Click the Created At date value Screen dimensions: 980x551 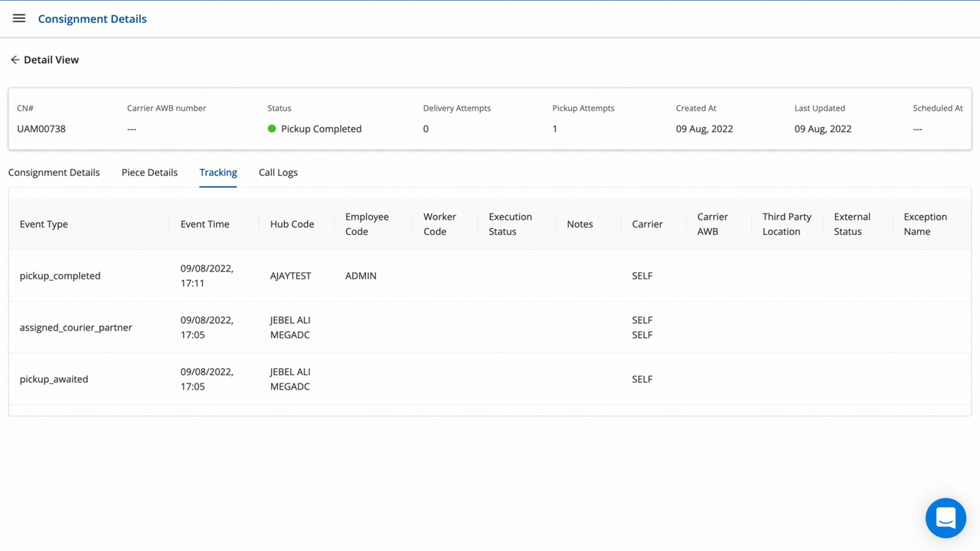(704, 129)
